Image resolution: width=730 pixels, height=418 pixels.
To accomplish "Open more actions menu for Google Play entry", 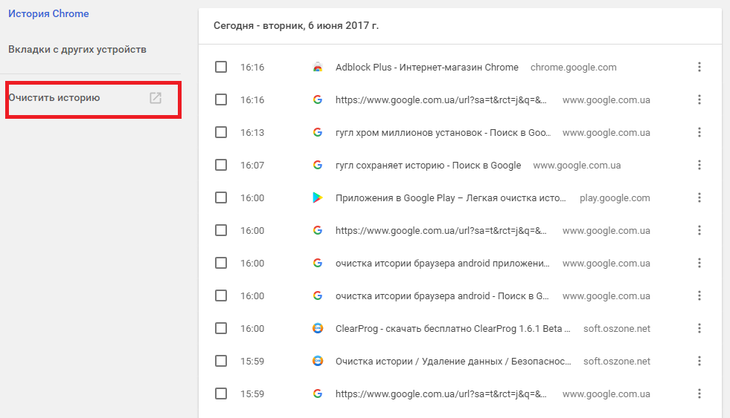I will [699, 198].
